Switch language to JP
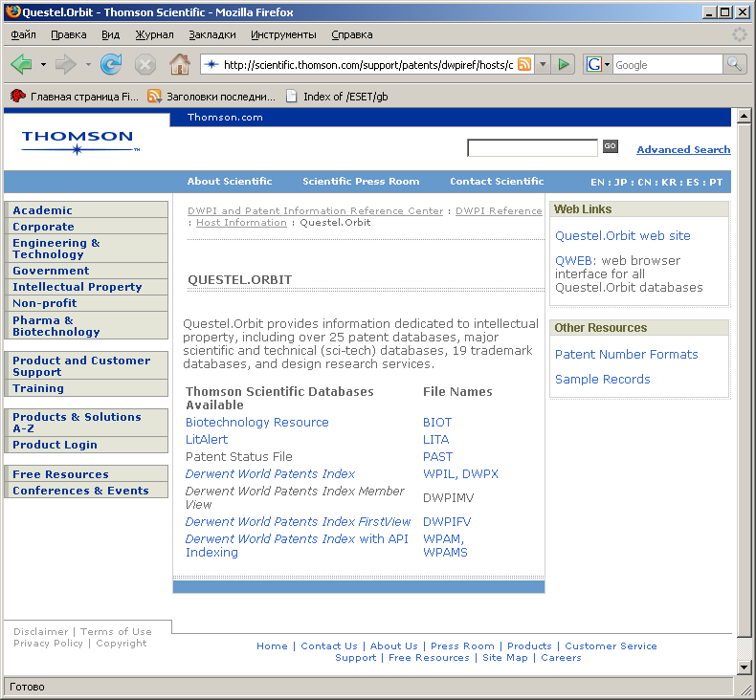This screenshot has width=756, height=700. point(620,182)
